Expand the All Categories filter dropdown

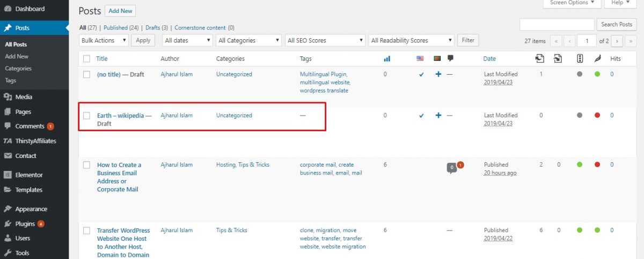point(248,40)
